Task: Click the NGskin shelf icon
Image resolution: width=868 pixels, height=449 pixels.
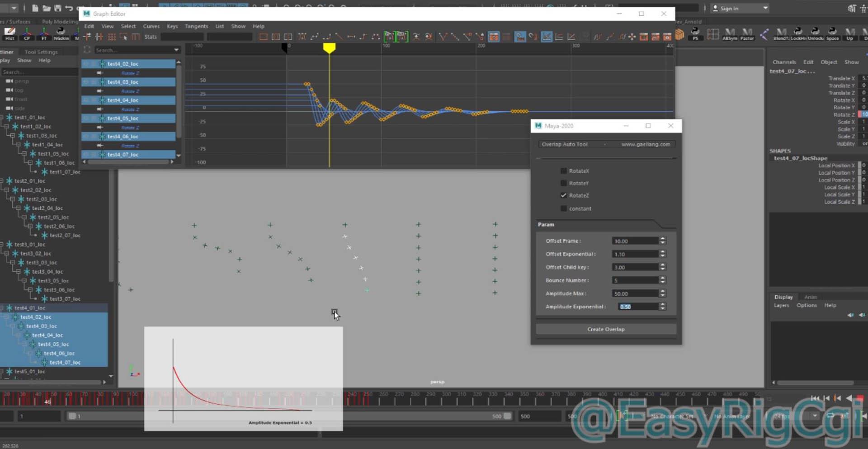Action: (x=61, y=33)
